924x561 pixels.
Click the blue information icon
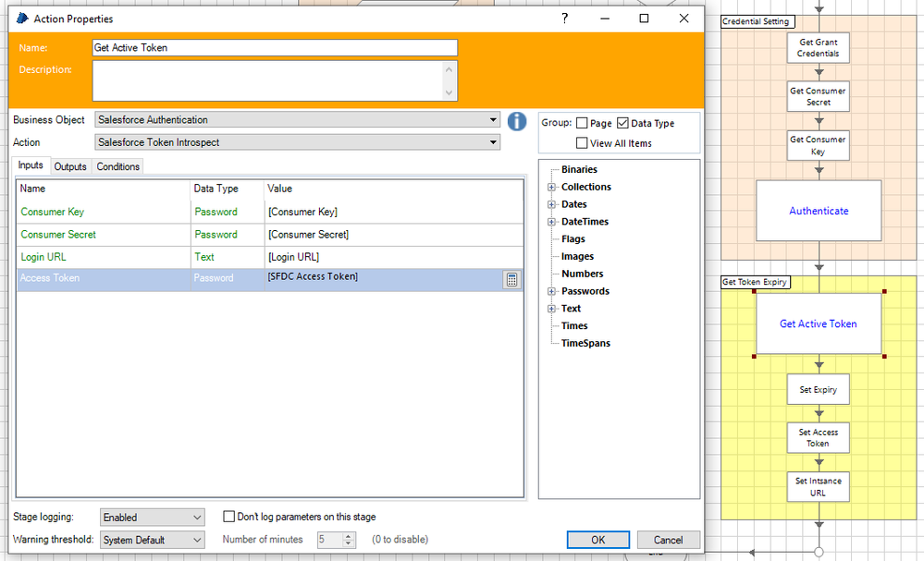click(517, 121)
